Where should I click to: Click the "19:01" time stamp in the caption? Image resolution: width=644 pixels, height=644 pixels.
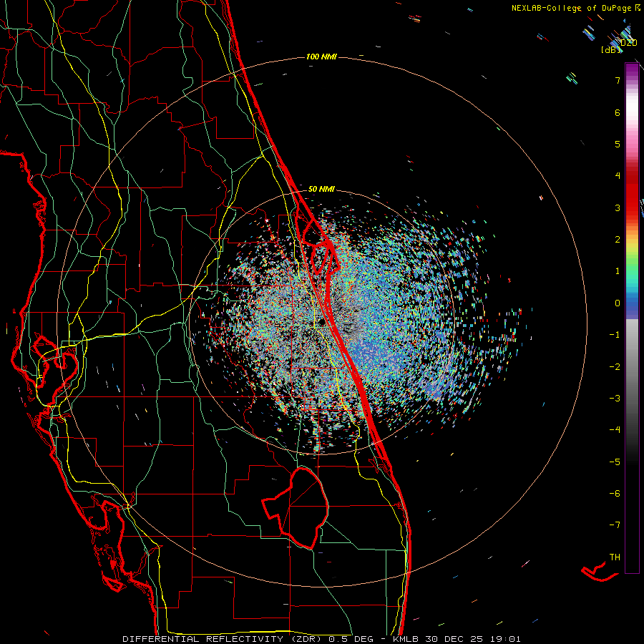click(x=507, y=639)
